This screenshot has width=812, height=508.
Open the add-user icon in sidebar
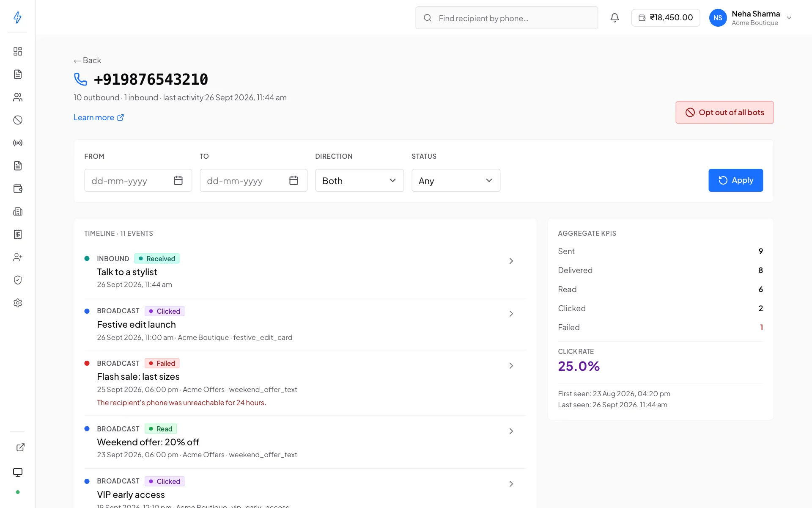18,257
